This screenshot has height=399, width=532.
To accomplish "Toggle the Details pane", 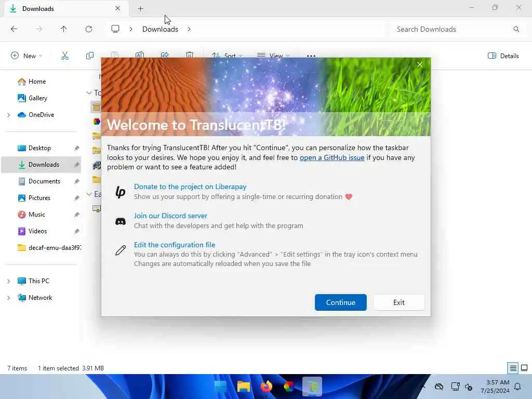I will 503,56.
